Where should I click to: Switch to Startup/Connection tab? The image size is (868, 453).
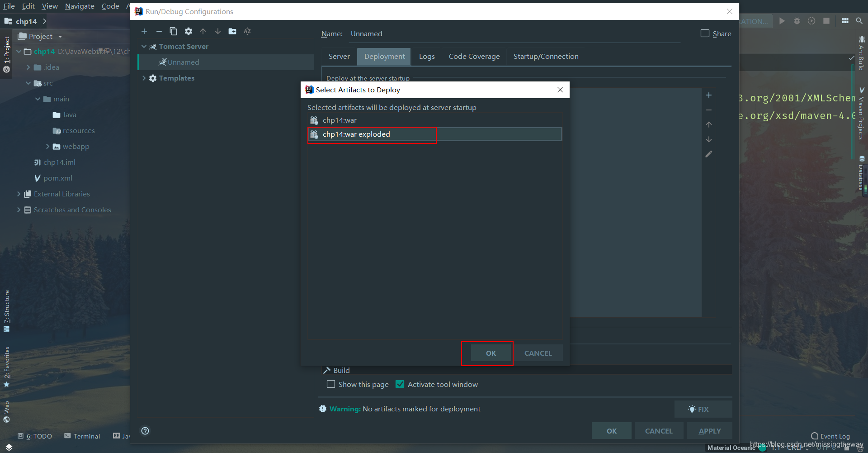tap(546, 56)
